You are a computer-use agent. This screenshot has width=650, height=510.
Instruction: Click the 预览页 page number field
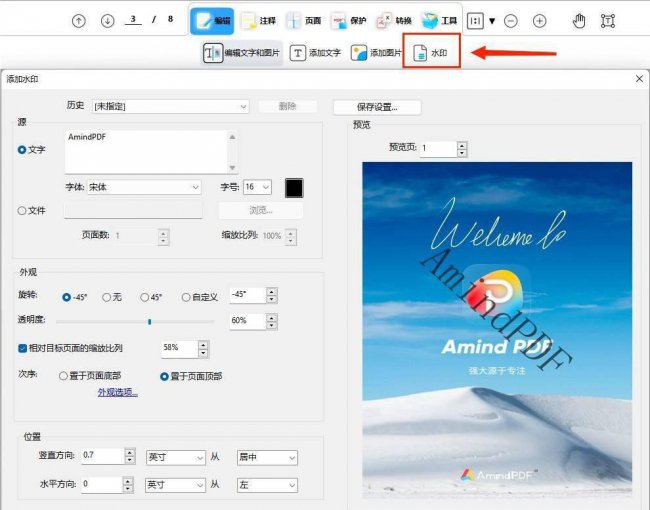(x=439, y=148)
